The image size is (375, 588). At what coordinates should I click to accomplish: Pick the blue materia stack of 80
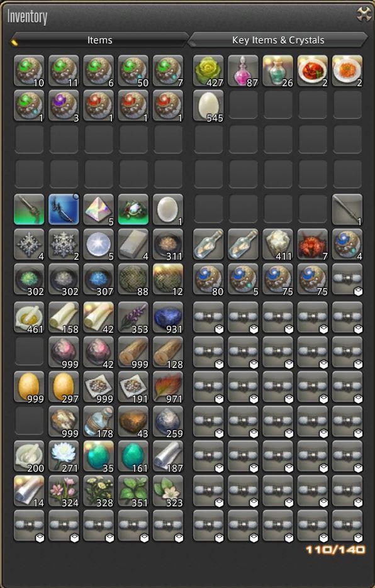click(x=208, y=279)
